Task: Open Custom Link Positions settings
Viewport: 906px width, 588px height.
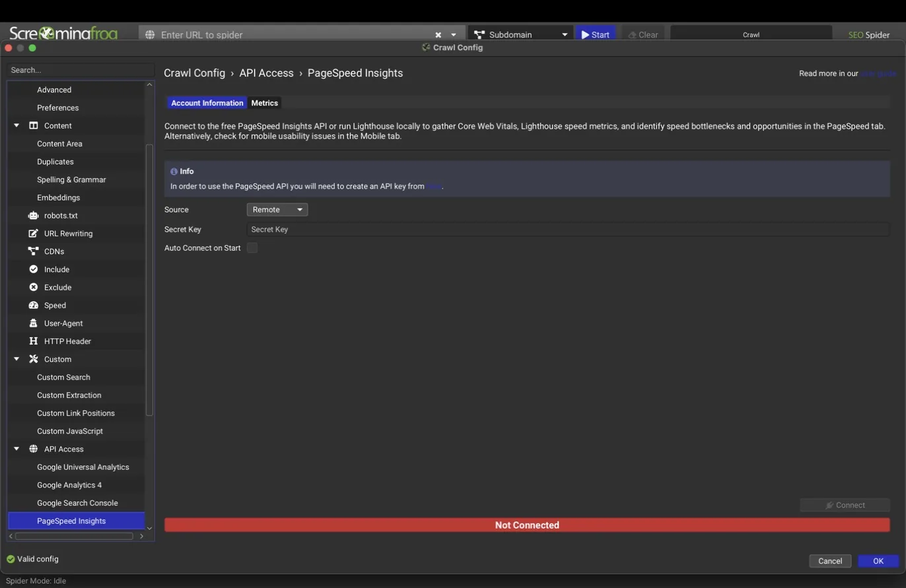Action: 76,413
